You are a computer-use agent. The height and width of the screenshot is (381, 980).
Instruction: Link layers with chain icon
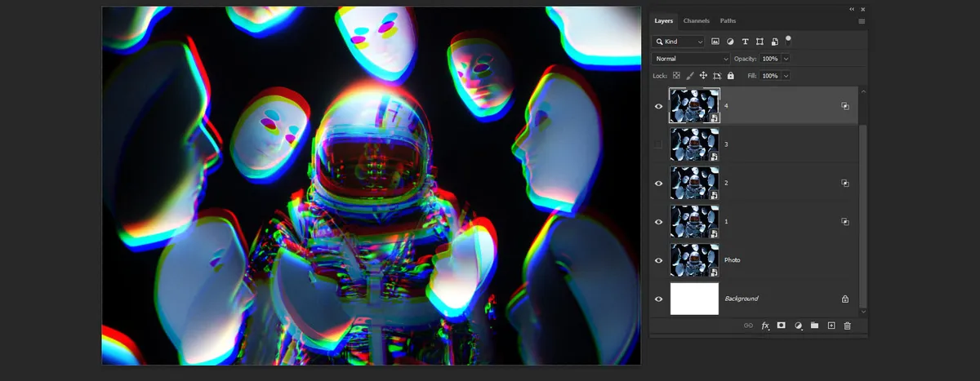coord(748,326)
